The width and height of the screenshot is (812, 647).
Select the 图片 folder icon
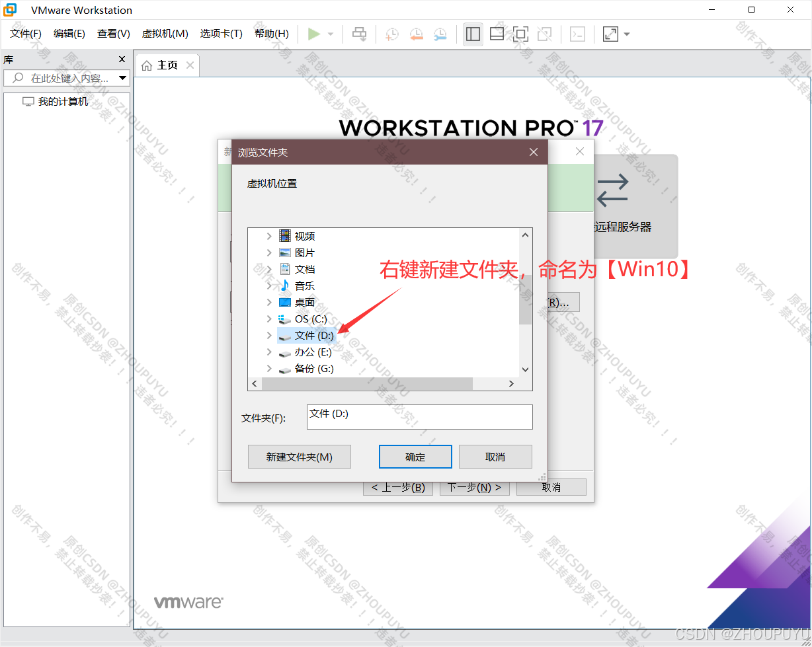(x=285, y=252)
